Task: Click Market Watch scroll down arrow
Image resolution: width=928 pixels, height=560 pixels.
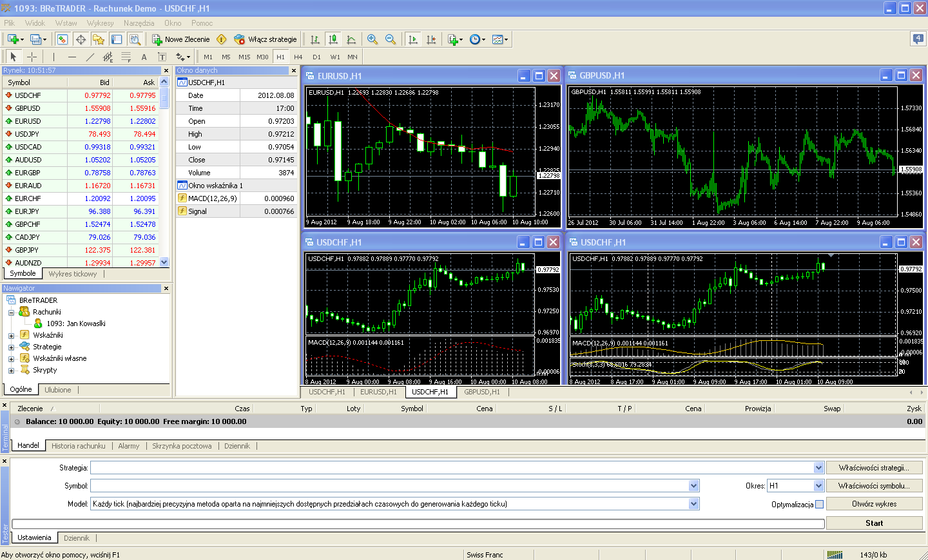Action: point(164,262)
